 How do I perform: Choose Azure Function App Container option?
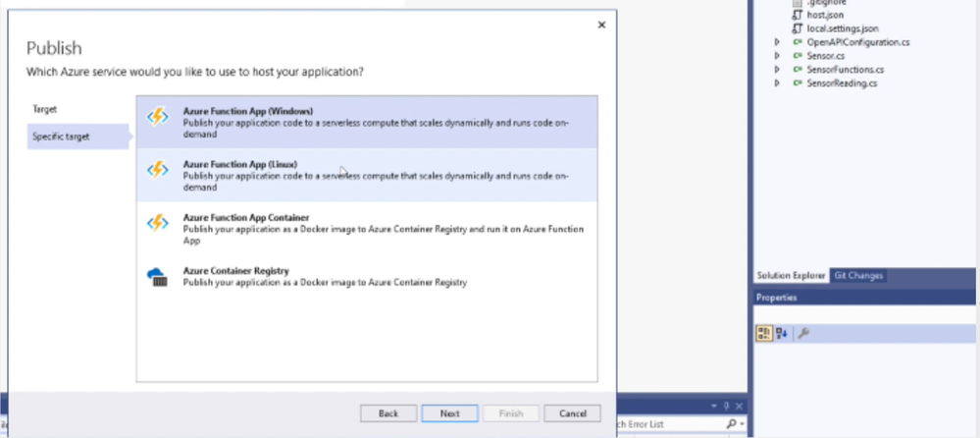coord(367,229)
